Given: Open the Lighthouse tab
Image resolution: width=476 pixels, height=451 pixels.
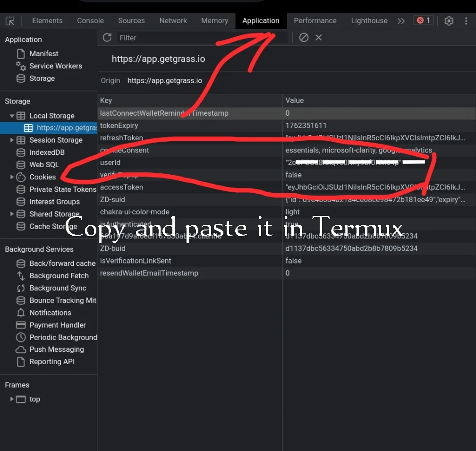Looking at the screenshot, I should point(369,21).
